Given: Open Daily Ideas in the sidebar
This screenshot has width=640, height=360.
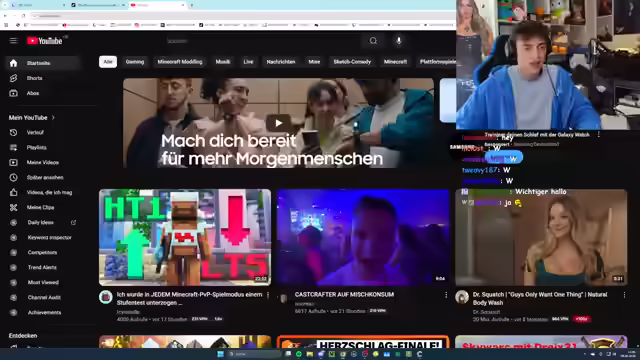Looking at the screenshot, I should (x=43, y=222).
